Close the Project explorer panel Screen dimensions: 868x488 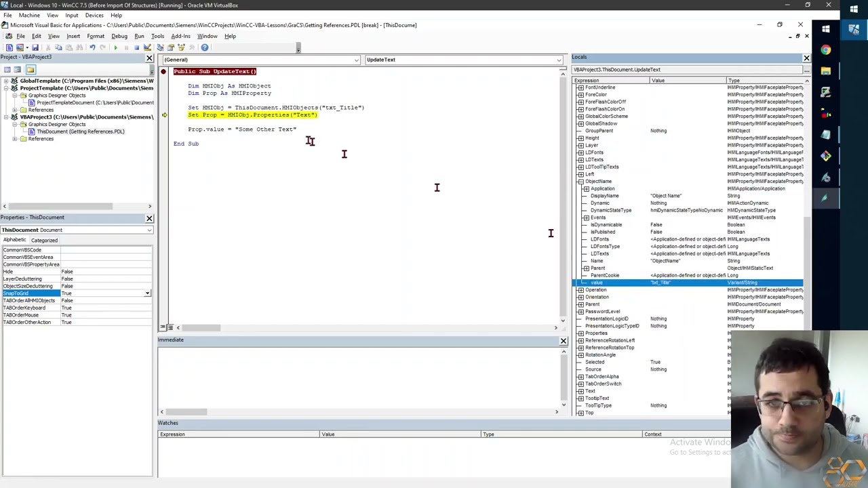pos(149,58)
